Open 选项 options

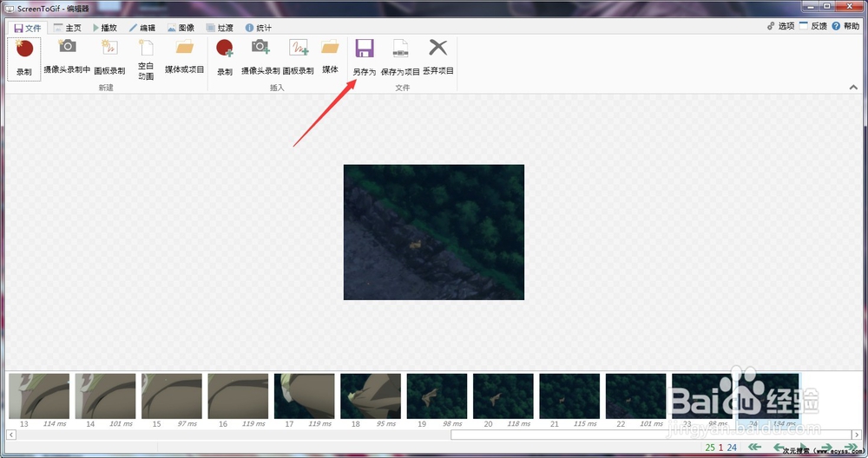pyautogui.click(x=780, y=26)
